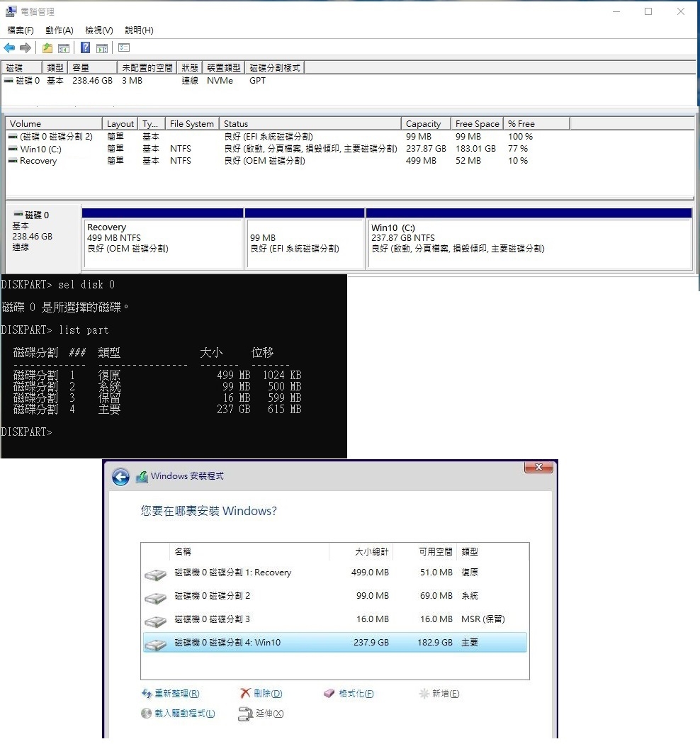The image size is (700, 744).
Task: Click the 磁碟分割樣式 column header
Action: [x=275, y=68]
